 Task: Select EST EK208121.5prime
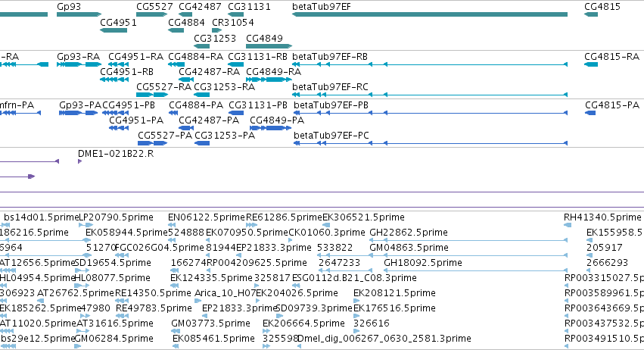tap(356, 301)
